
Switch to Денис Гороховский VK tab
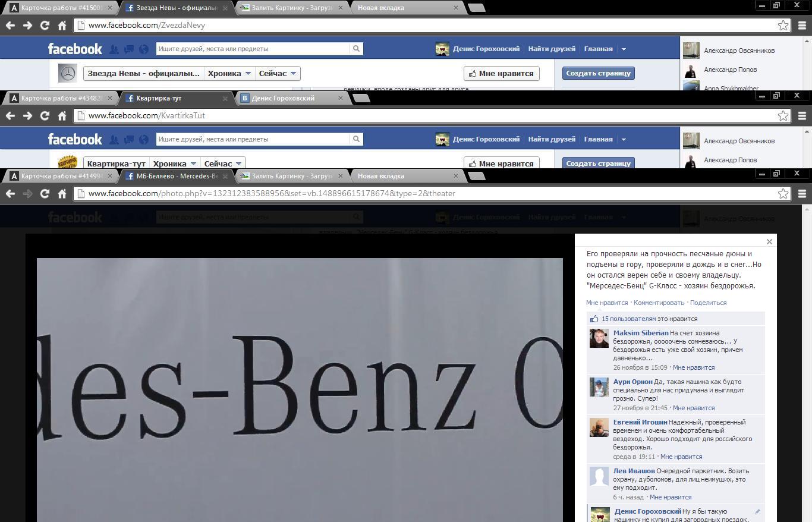(291, 98)
